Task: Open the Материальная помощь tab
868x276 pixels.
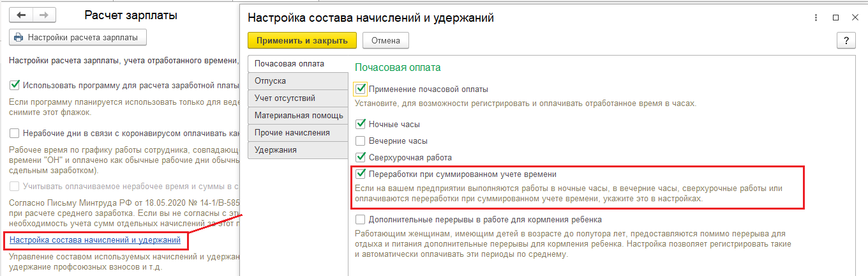Action: (299, 116)
